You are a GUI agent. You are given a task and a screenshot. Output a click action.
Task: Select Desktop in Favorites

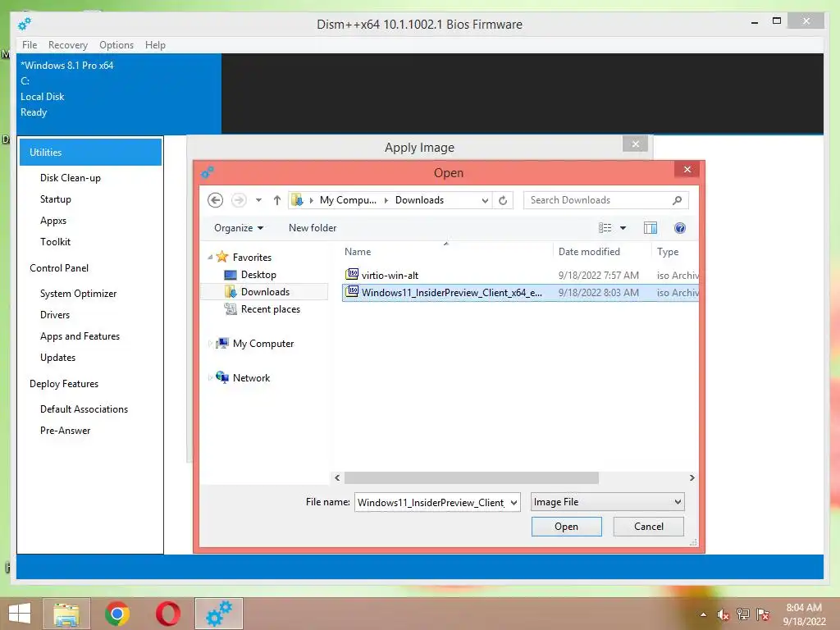pyautogui.click(x=258, y=275)
